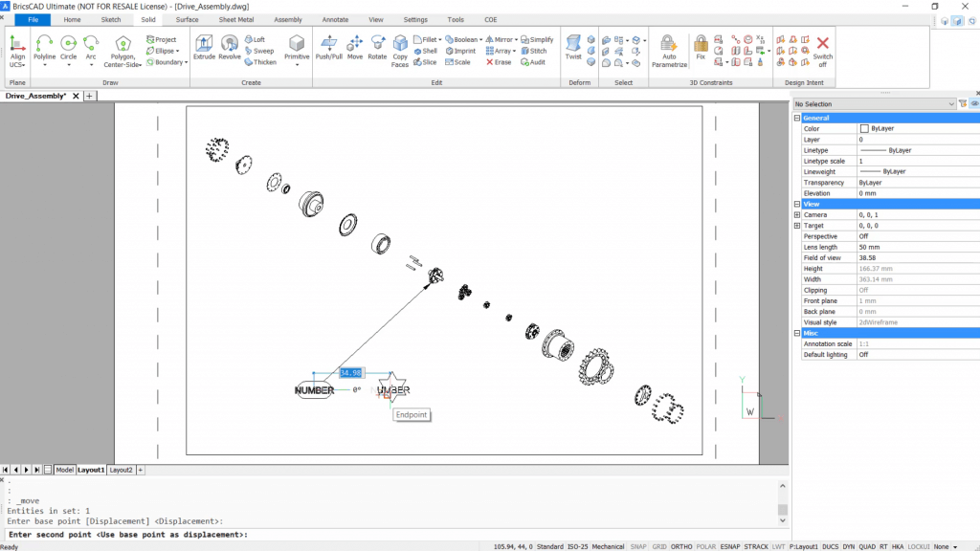This screenshot has width=980, height=551.
Task: Apply the Fix 3D constraint
Action: 701,48
